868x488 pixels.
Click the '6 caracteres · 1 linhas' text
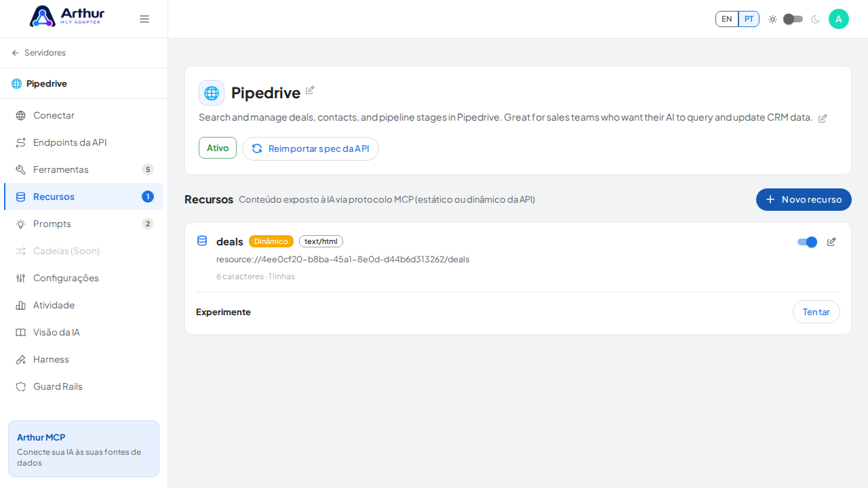(256, 277)
